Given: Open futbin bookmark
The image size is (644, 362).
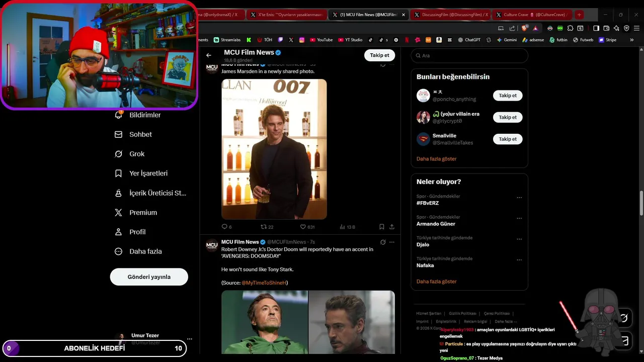Looking at the screenshot, I should (558, 40).
